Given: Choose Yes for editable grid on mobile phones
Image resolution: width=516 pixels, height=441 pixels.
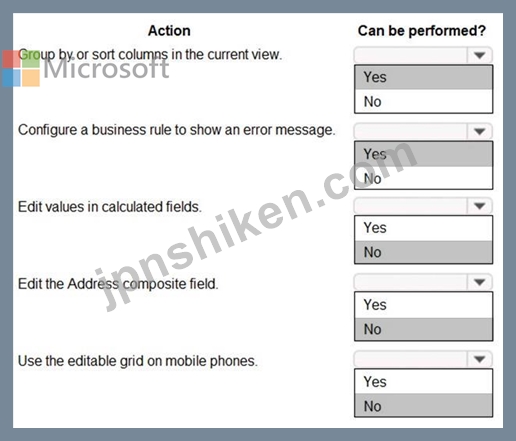Looking at the screenshot, I should (423, 382).
